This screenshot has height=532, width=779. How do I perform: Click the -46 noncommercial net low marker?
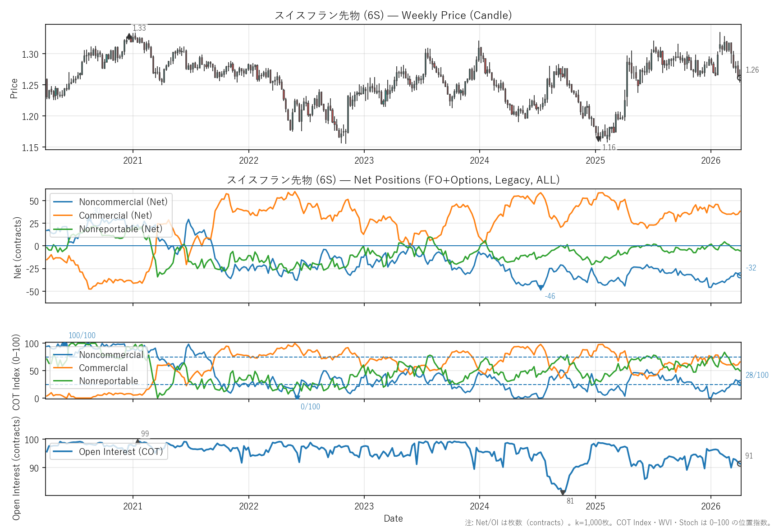(x=541, y=288)
